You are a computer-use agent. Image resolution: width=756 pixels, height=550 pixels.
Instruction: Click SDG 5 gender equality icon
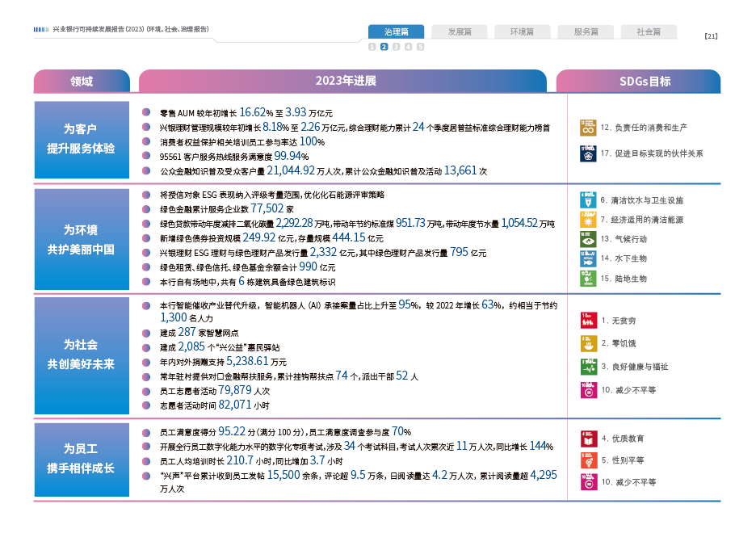click(x=587, y=460)
